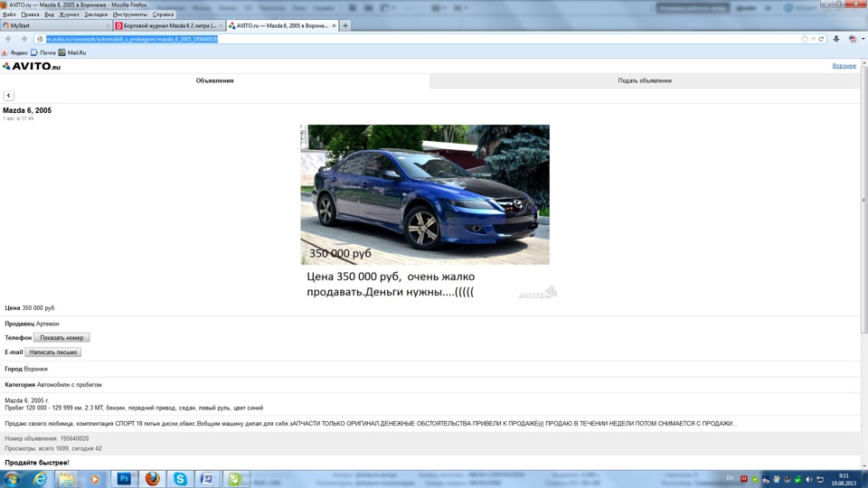Select the Подать объявление tab
The width and height of the screenshot is (868, 488).
(x=645, y=80)
